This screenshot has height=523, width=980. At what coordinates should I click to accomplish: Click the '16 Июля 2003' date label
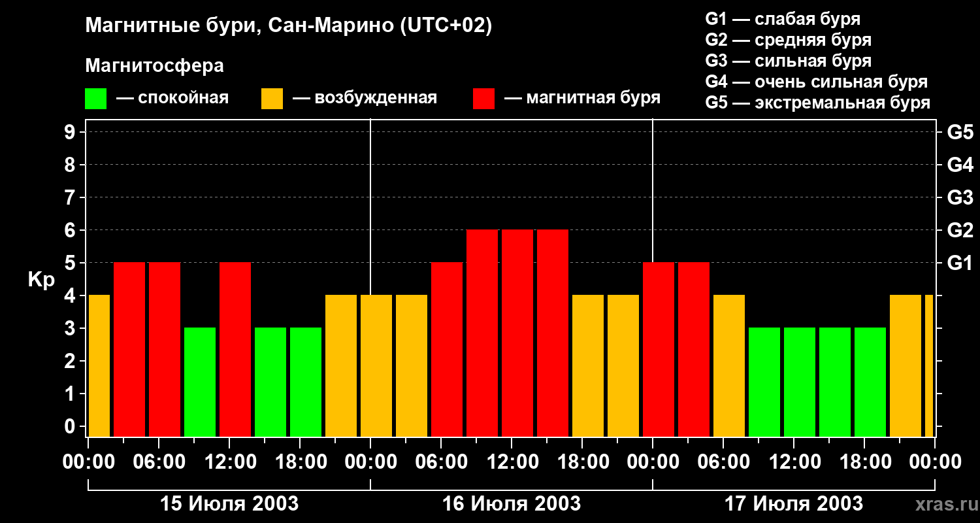(x=512, y=504)
